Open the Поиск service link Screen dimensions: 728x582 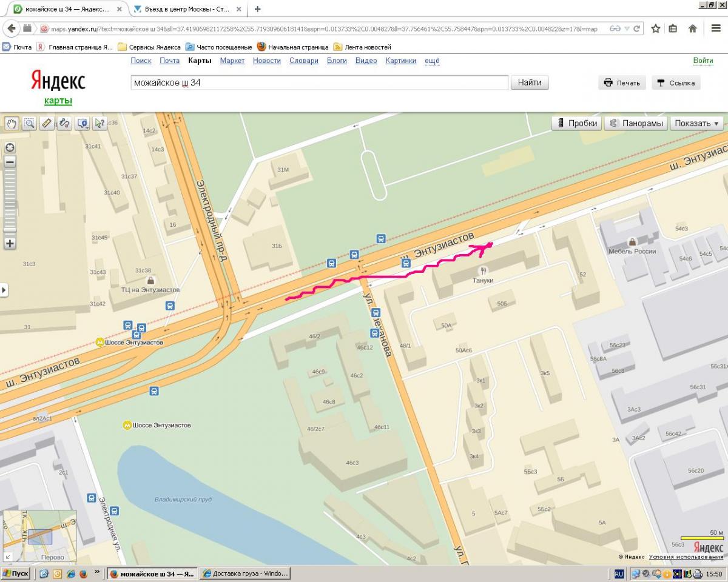141,61
